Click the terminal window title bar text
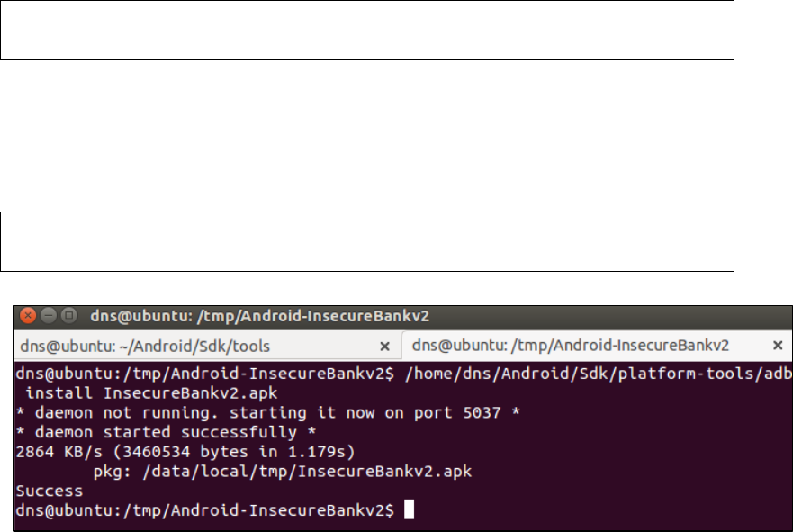 (x=261, y=316)
